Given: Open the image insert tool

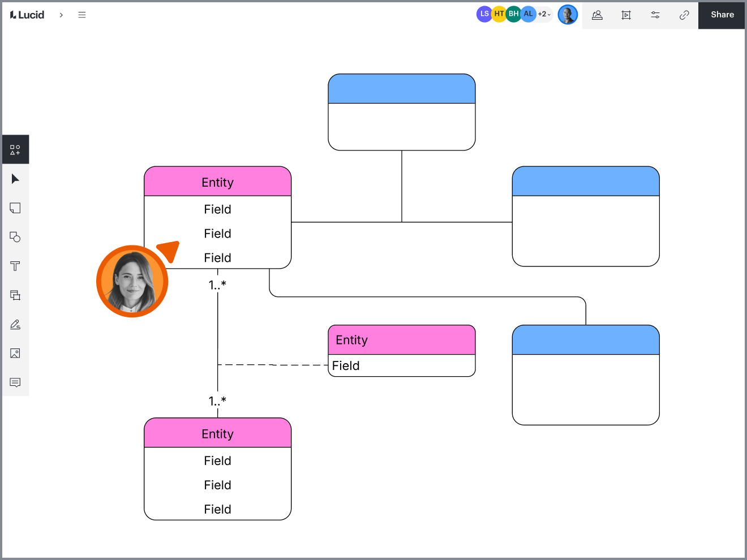Looking at the screenshot, I should 15,354.
